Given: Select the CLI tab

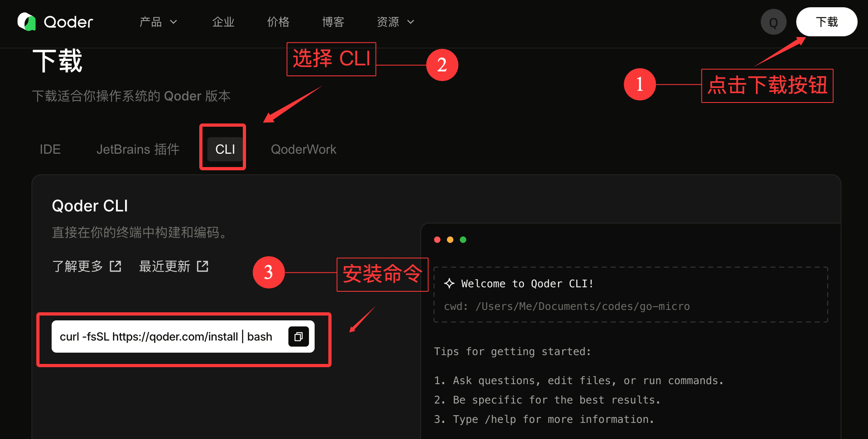Looking at the screenshot, I should pos(225,149).
